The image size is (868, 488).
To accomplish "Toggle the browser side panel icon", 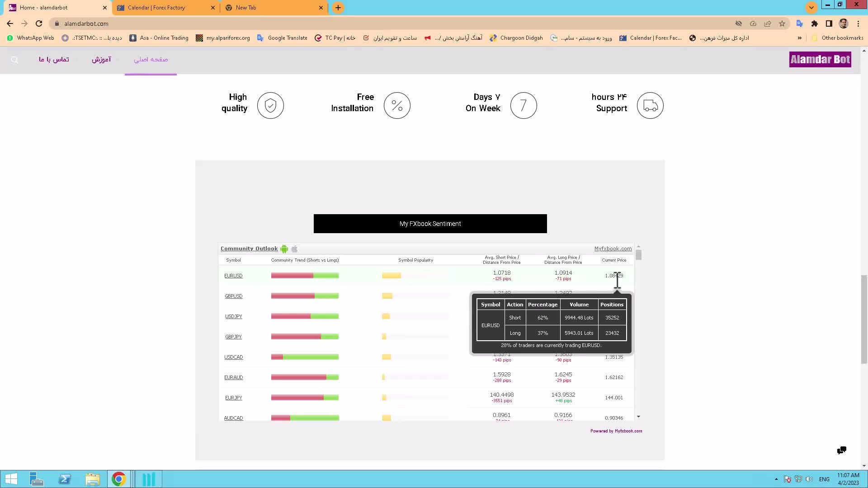I will pos(829,23).
